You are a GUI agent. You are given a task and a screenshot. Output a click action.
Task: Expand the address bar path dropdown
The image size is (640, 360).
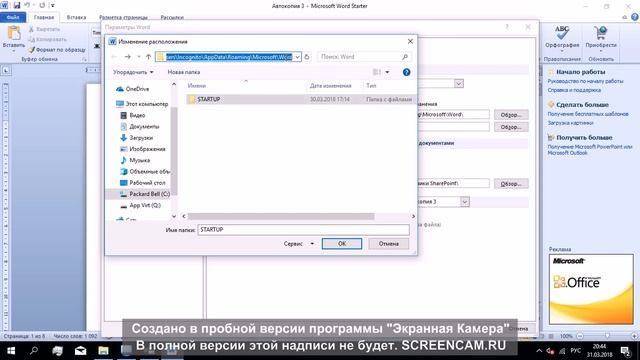298,57
